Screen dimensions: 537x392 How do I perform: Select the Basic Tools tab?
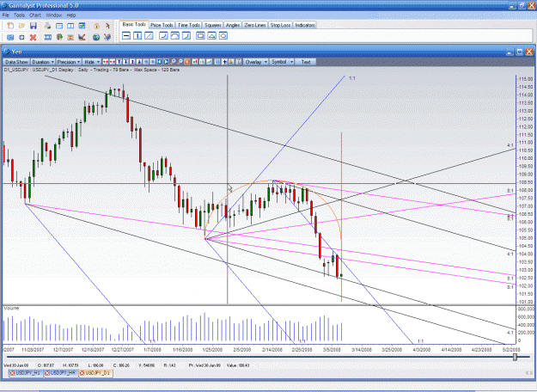(134, 24)
